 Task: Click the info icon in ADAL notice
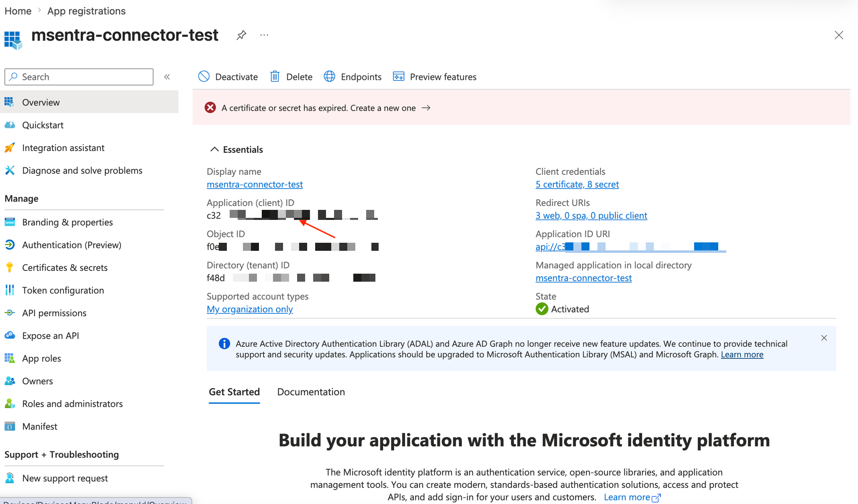point(224,343)
